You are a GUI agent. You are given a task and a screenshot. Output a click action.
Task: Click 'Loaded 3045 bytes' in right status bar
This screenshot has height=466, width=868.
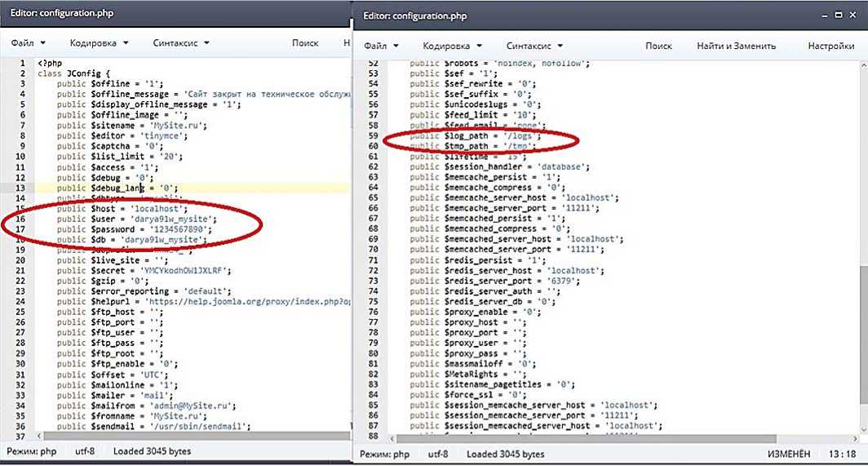coord(506,454)
